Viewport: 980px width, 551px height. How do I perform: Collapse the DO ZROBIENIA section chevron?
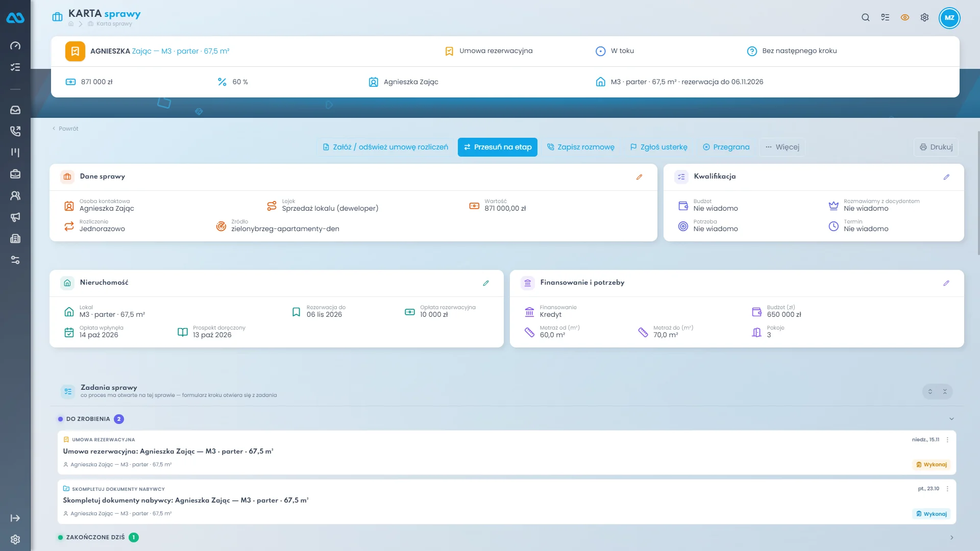pyautogui.click(x=951, y=419)
